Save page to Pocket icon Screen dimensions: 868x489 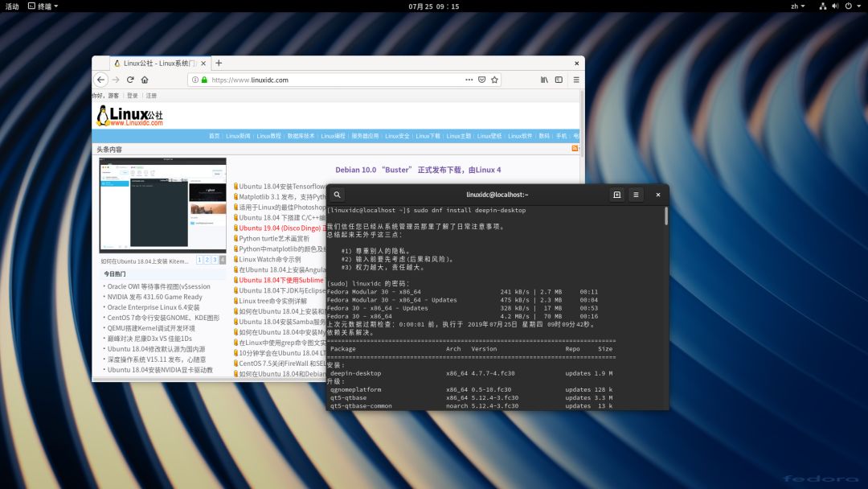pyautogui.click(x=482, y=80)
